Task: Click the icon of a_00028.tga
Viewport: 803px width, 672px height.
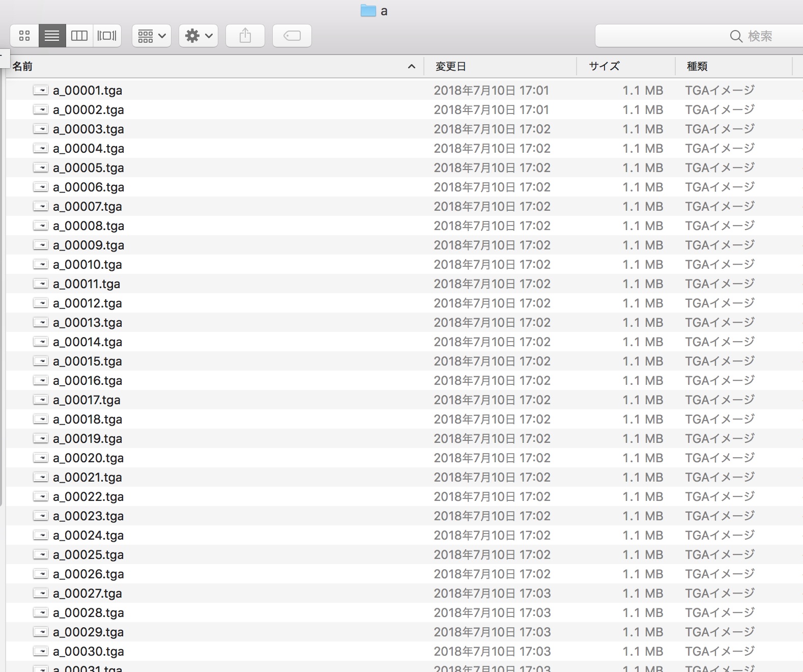Action: 41,612
